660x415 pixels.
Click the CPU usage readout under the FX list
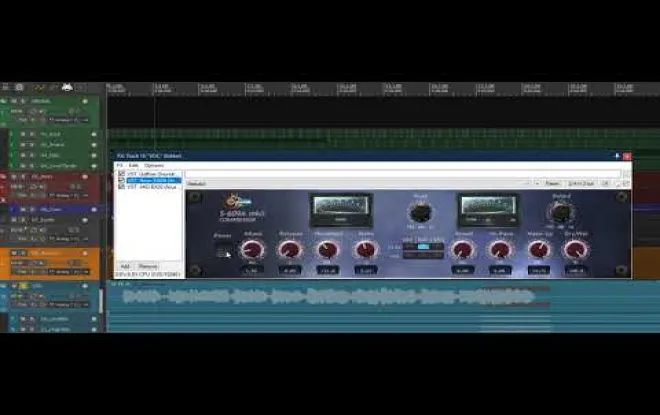(x=148, y=274)
